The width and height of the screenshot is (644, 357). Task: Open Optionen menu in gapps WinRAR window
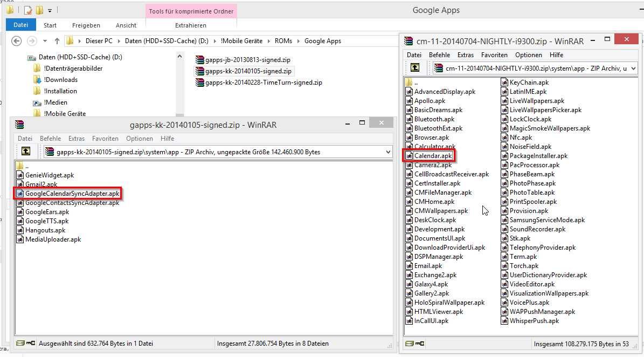tap(139, 139)
